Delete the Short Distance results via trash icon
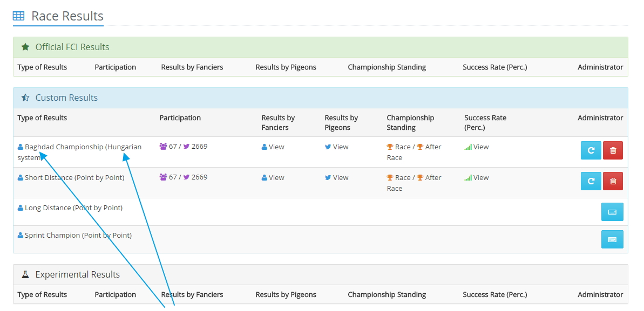 point(613,181)
